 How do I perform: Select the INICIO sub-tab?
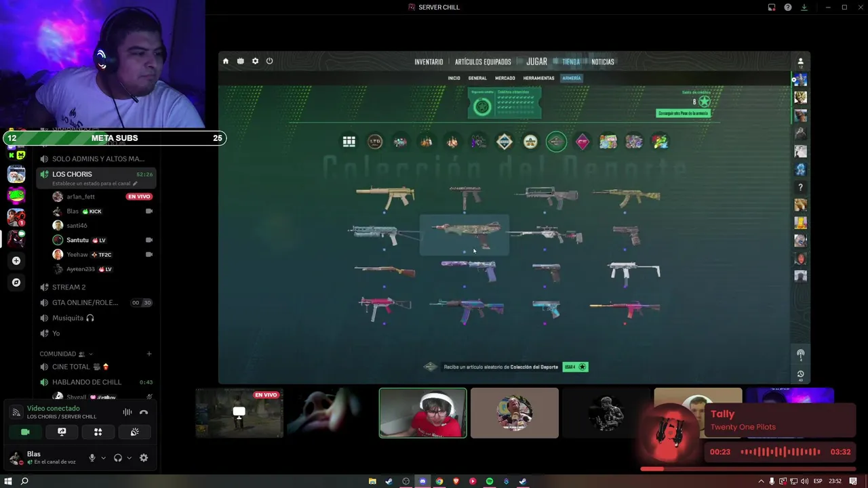coord(454,78)
